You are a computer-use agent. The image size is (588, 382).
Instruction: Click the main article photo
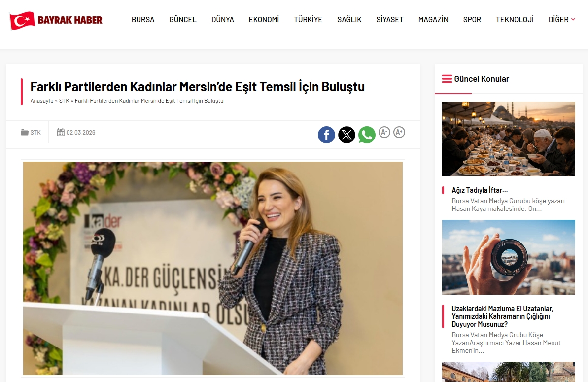213,268
